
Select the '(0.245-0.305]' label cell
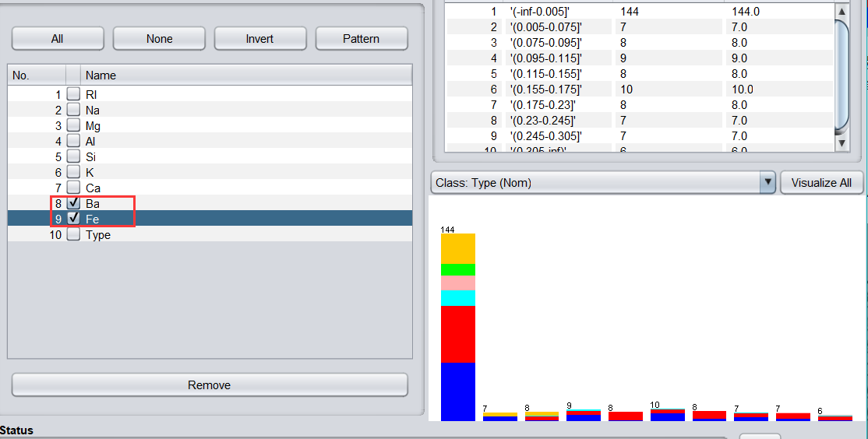546,135
